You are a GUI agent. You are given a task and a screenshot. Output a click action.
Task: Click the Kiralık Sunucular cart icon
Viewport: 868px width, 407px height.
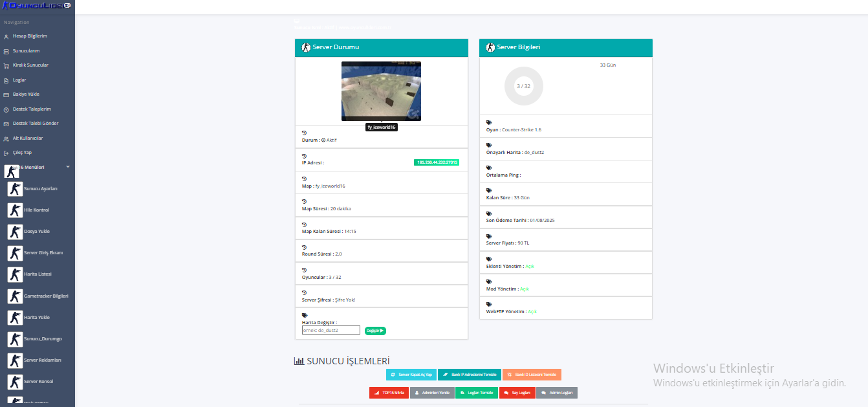click(6, 65)
